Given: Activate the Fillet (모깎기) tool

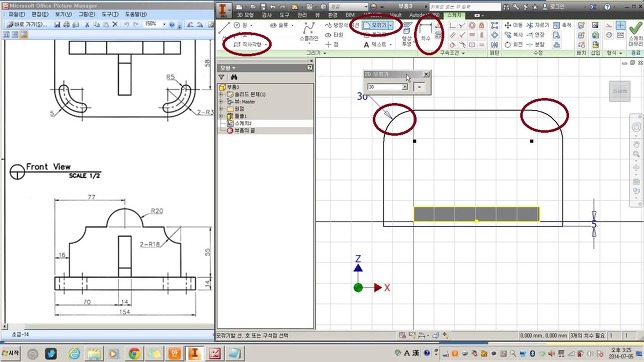Looking at the screenshot, I should (x=375, y=25).
